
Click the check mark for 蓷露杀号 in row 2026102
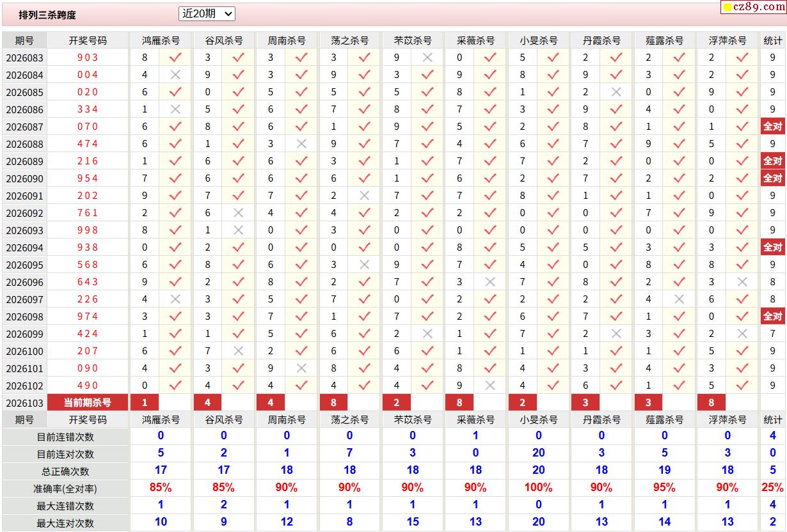tap(679, 386)
